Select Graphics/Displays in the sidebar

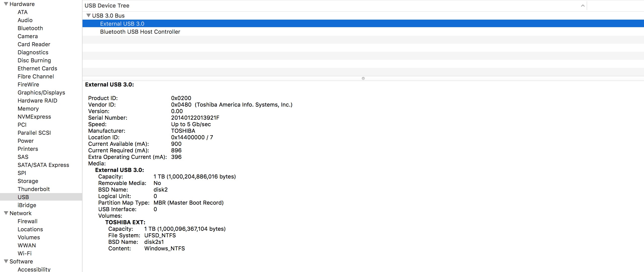point(41,93)
